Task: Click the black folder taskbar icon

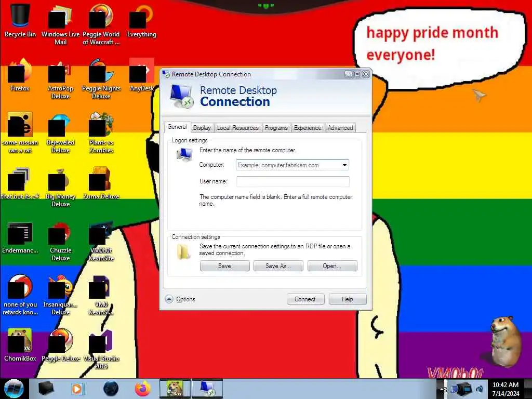Action: coord(46,389)
